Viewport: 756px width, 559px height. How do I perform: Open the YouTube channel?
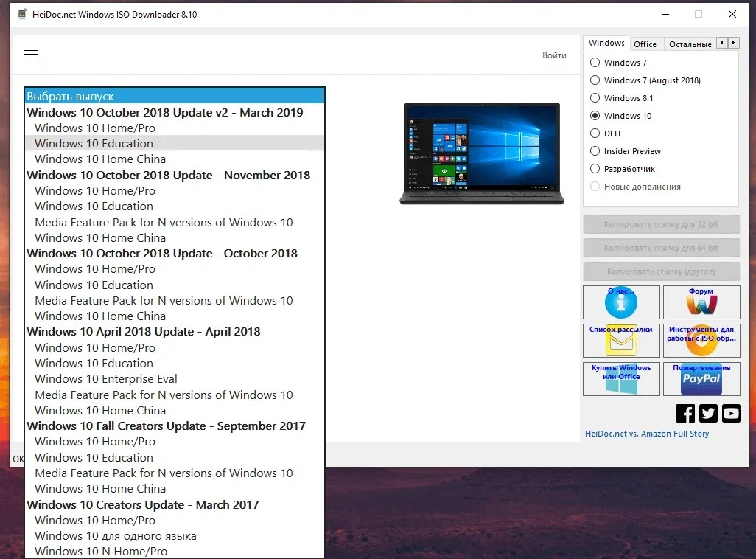[730, 413]
